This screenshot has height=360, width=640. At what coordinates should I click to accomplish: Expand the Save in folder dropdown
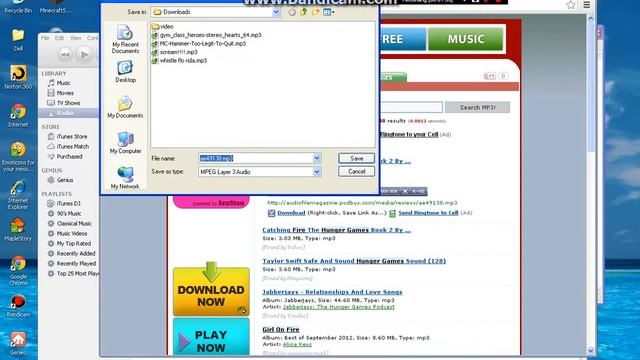276,12
